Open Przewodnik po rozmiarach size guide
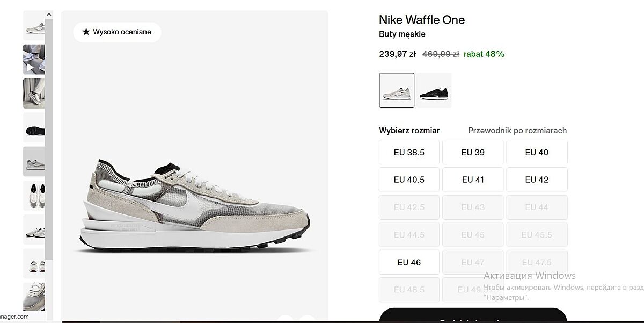 (x=517, y=131)
